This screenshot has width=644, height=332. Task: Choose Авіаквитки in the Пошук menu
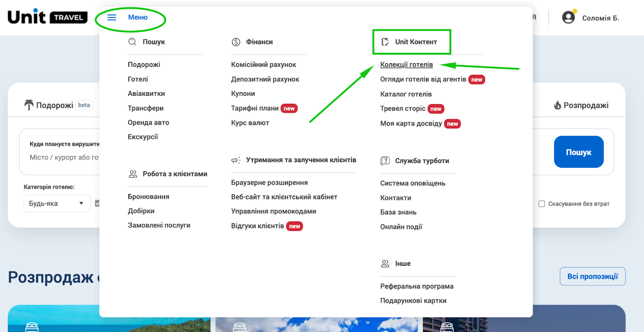[x=146, y=94]
